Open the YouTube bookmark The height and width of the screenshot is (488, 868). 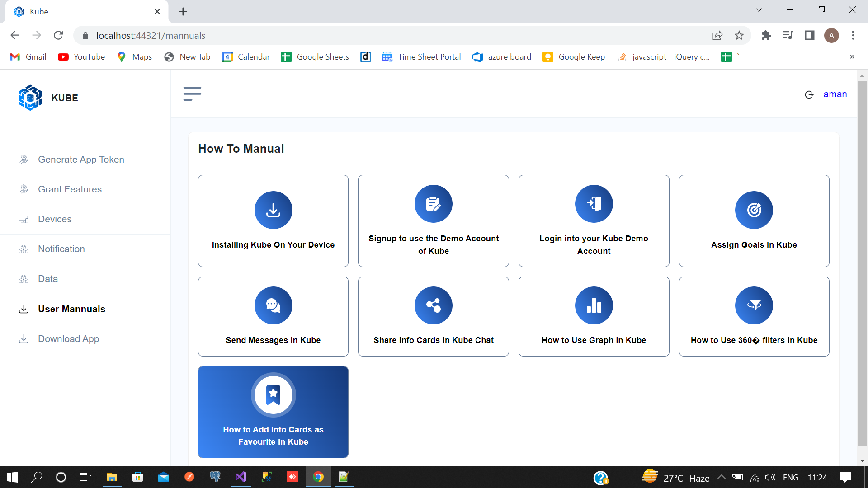coord(81,57)
